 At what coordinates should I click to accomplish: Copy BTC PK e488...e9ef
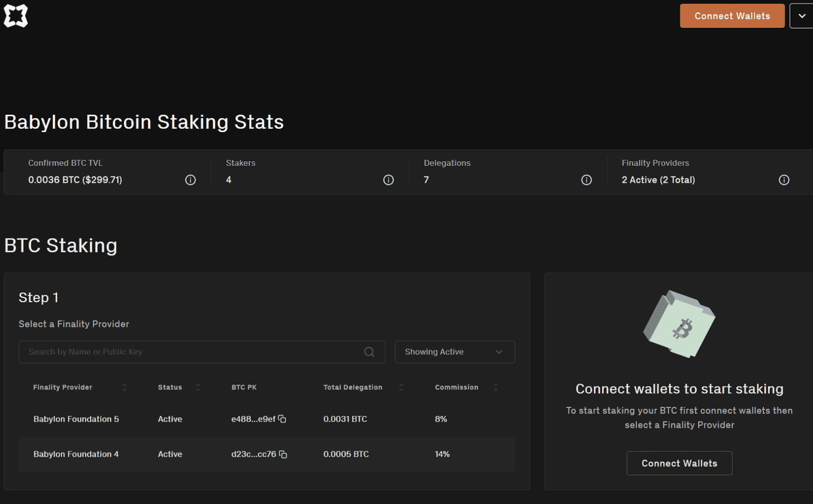tap(282, 419)
